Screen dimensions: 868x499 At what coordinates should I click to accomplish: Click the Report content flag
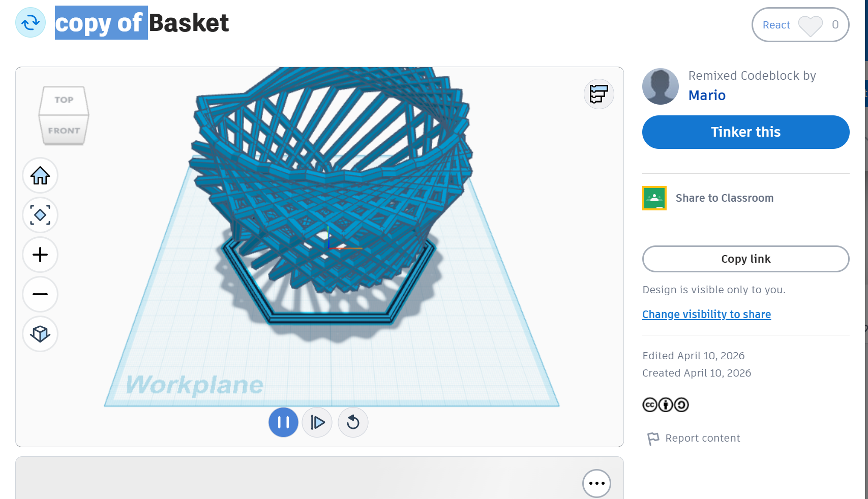point(694,438)
